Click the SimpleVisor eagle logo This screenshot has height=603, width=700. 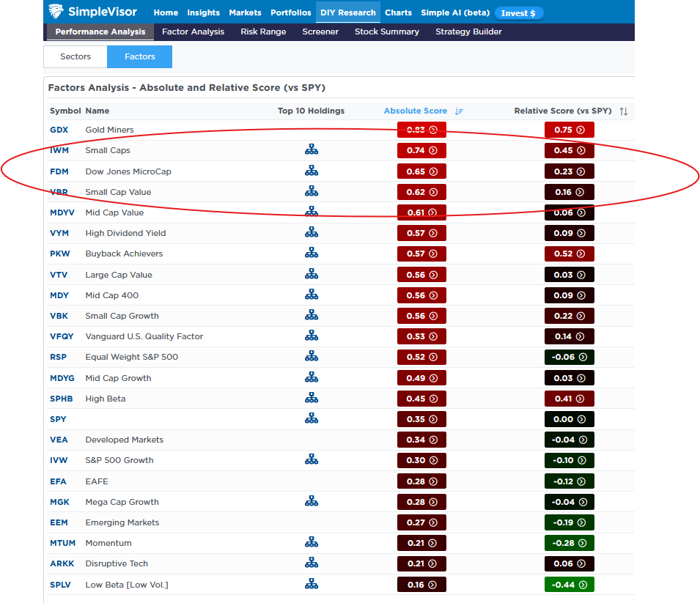(x=57, y=12)
